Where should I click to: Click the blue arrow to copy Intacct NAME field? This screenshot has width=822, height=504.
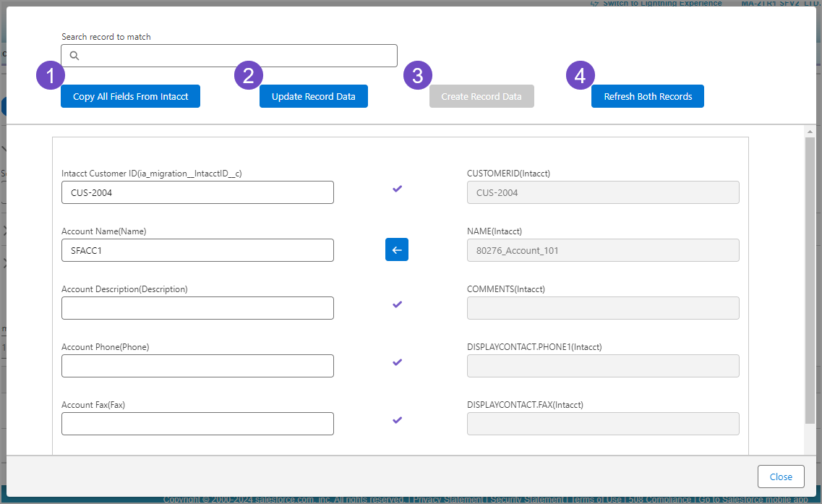396,249
